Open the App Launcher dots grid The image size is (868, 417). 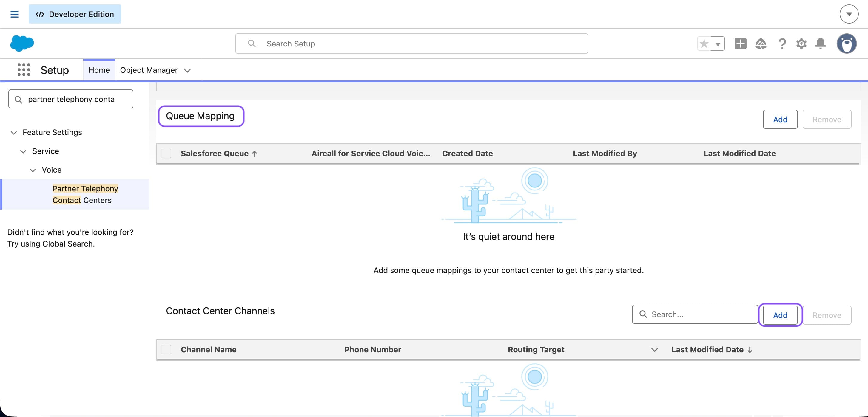(x=24, y=70)
